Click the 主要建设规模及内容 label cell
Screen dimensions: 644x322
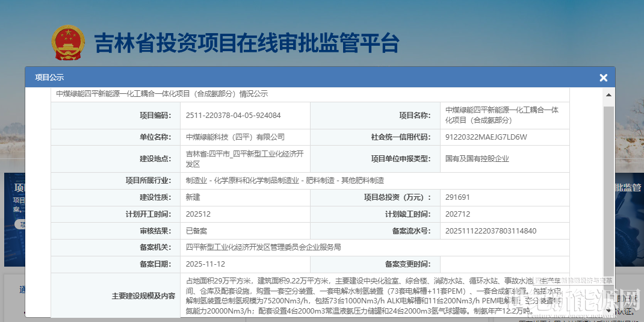coord(116,296)
